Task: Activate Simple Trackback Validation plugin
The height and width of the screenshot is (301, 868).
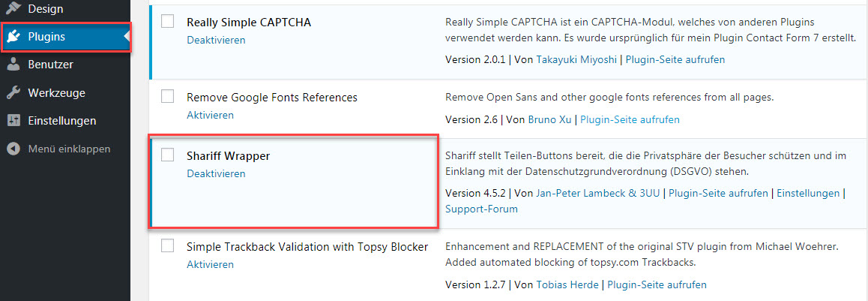Action: point(210,264)
